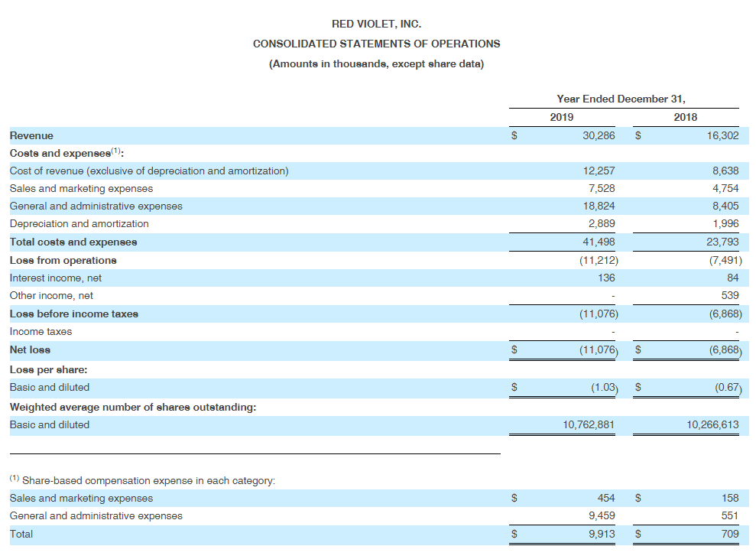Click the 'Loss before income taxes' label
The image size is (756, 559).
74,314
